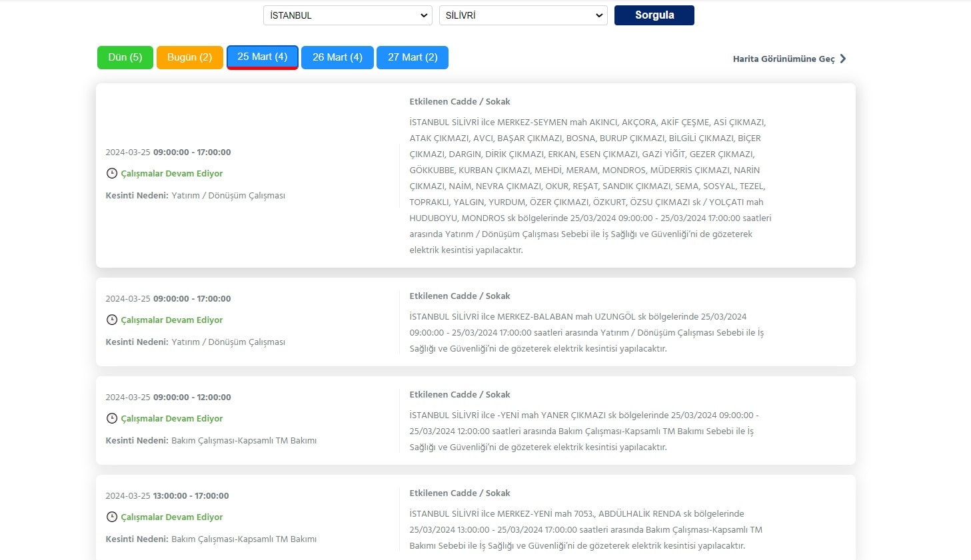Expand the SİLİVRİ district dropdown

point(523,15)
